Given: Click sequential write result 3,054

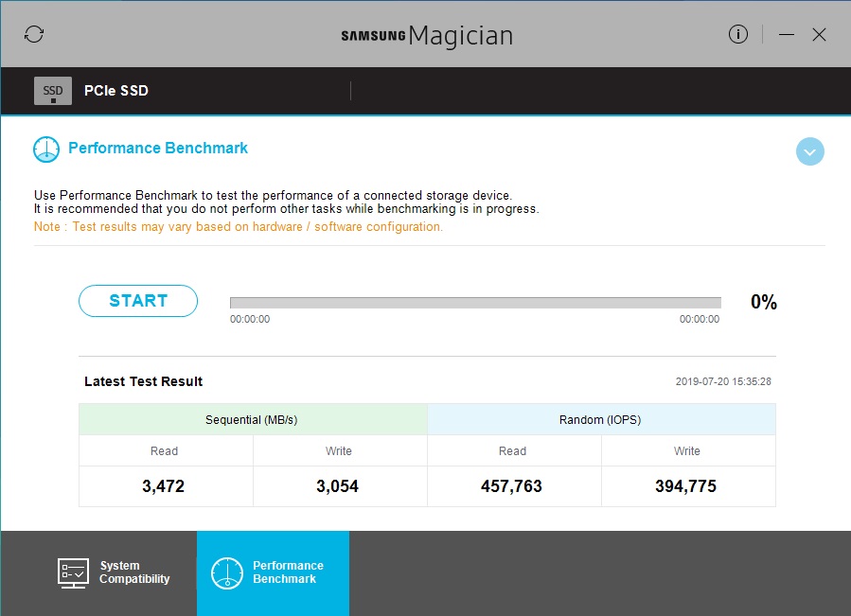Looking at the screenshot, I should (x=339, y=486).
